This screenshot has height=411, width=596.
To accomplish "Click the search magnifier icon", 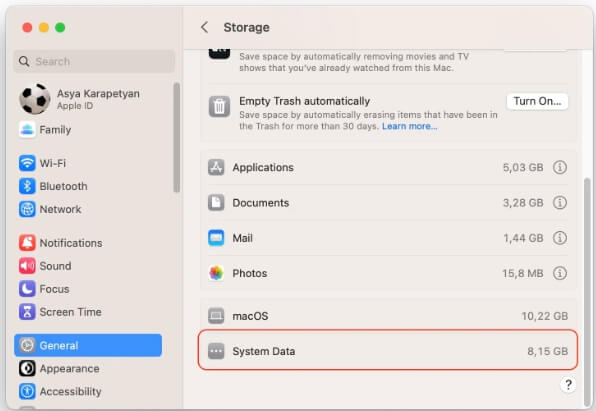I will click(x=24, y=61).
